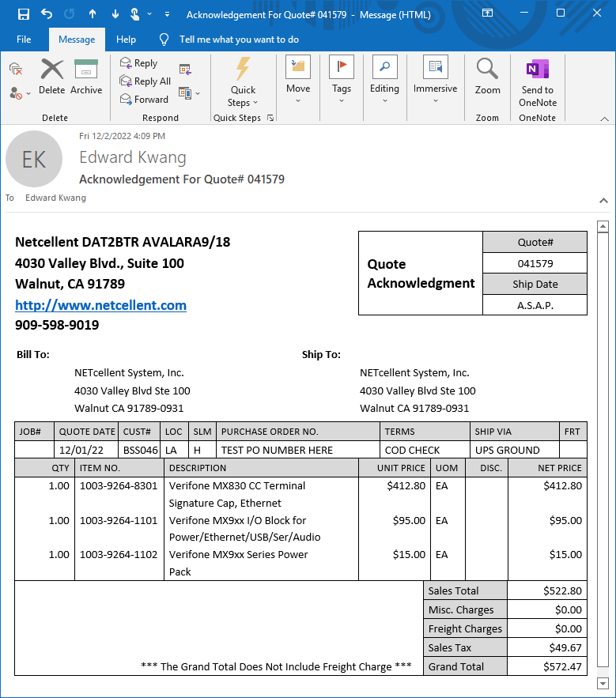Click the ribbon display options icon
The image size is (616, 698).
click(487, 13)
